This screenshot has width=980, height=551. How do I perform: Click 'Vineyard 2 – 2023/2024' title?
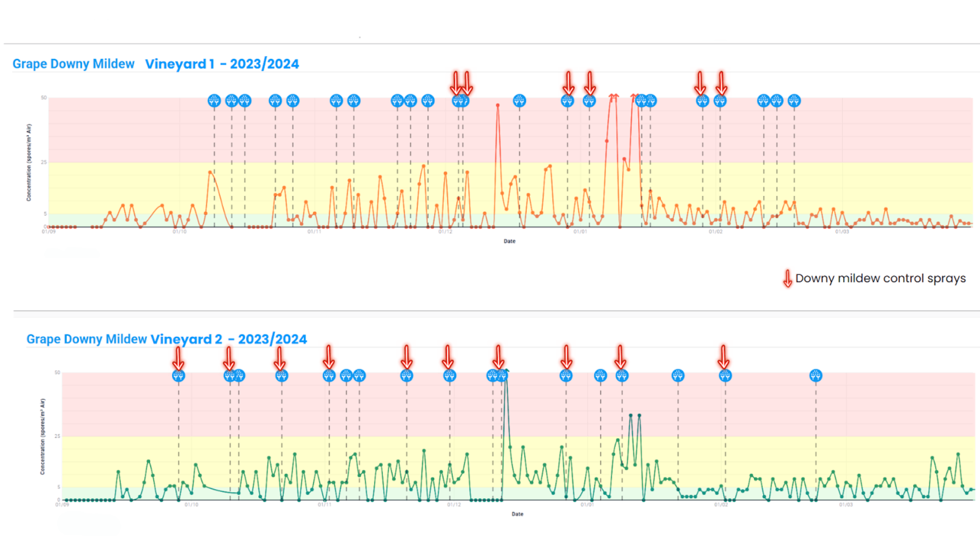tap(229, 339)
